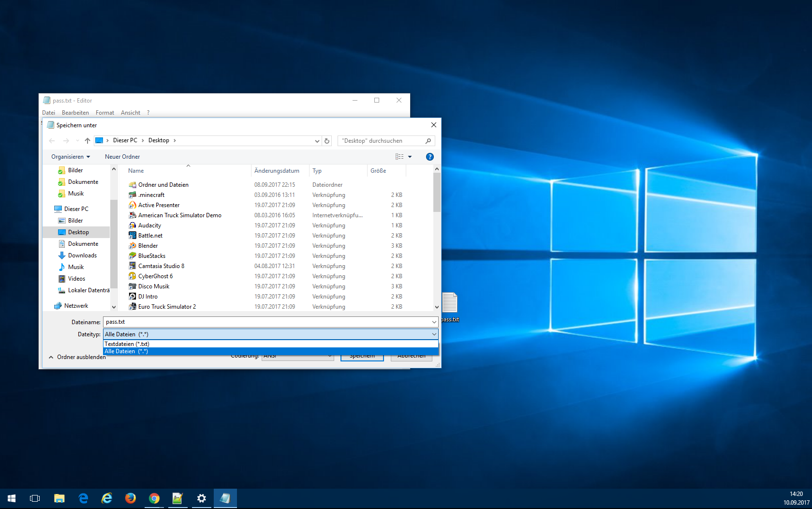The height and width of the screenshot is (509, 812).
Task: Launch Microsoft Edge from the taskbar
Action: click(x=83, y=498)
